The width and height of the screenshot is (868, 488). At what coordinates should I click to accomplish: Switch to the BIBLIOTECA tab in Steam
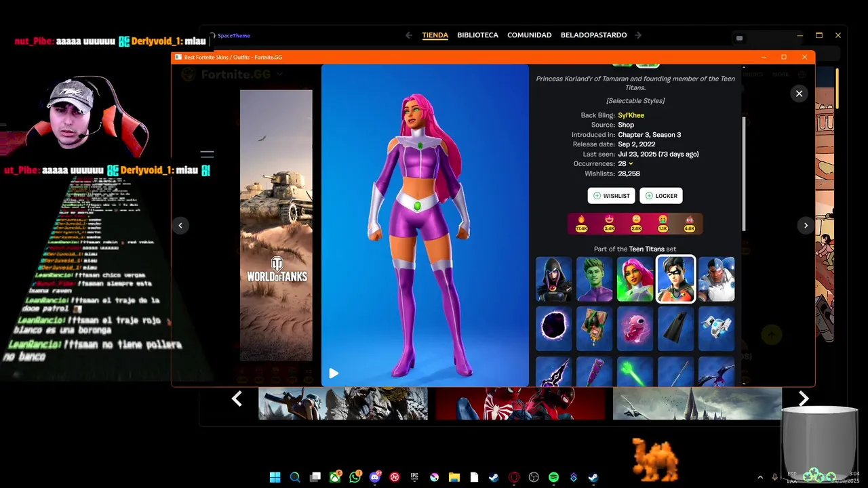(x=477, y=35)
